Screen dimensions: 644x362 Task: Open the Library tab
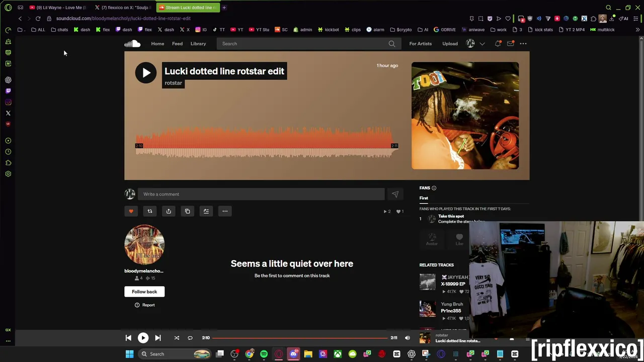[x=198, y=44]
